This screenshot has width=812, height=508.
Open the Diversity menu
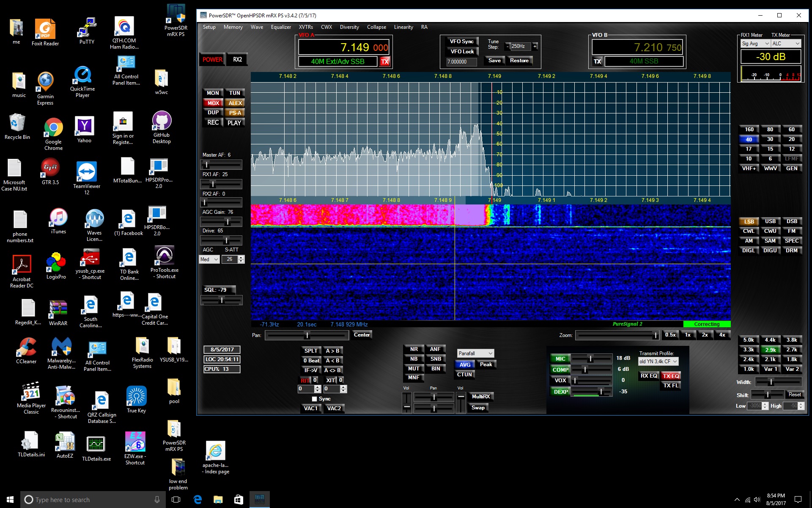pos(349,27)
